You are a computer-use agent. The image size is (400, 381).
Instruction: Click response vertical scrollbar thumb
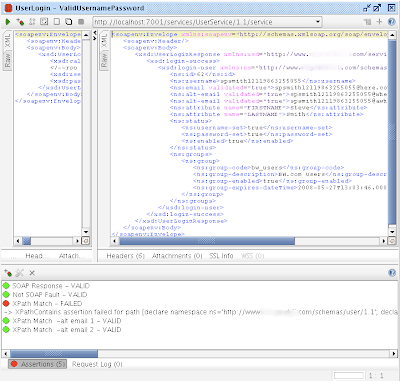click(392, 133)
